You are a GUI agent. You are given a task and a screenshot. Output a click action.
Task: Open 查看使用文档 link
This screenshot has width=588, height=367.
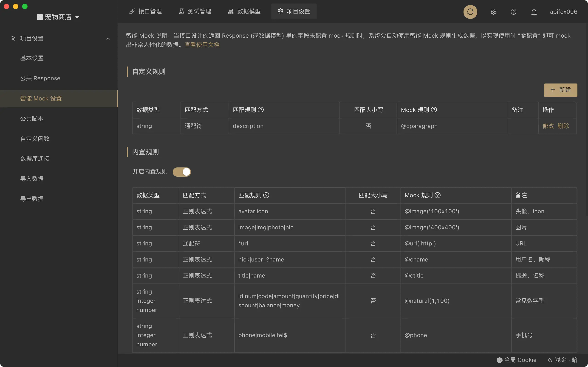point(202,45)
